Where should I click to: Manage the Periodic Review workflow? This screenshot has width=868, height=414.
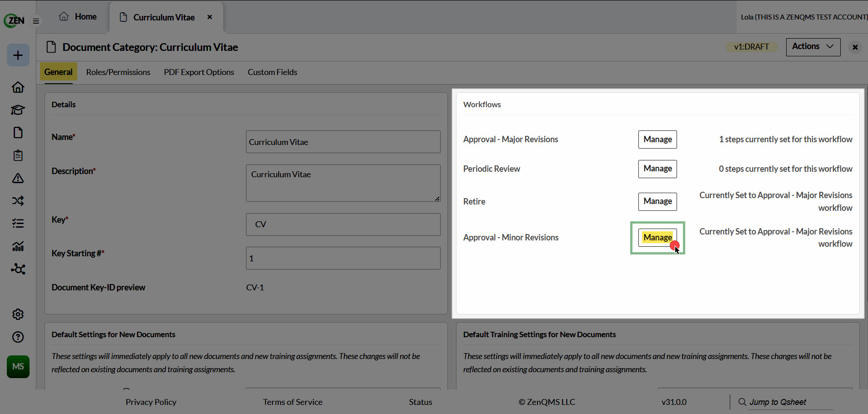(657, 169)
